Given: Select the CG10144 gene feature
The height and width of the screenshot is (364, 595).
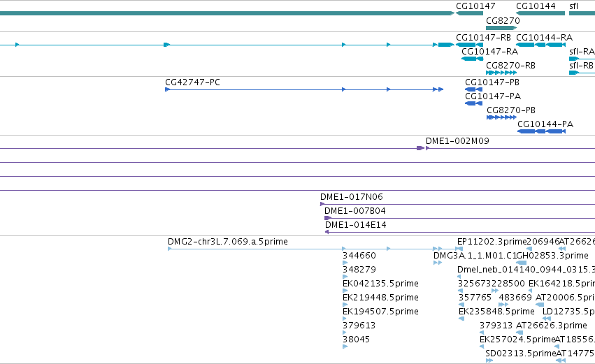Looking at the screenshot, I should (x=540, y=13).
